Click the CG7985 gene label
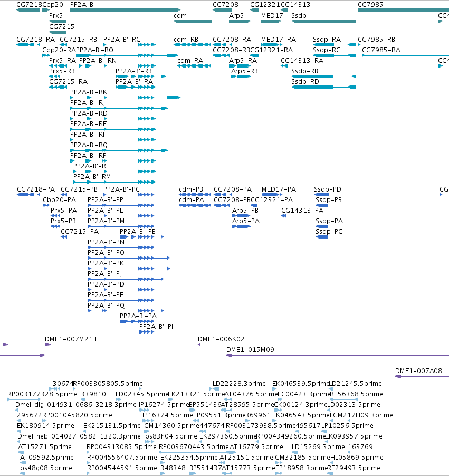Screen dimensions: 449x476 coord(370,5)
